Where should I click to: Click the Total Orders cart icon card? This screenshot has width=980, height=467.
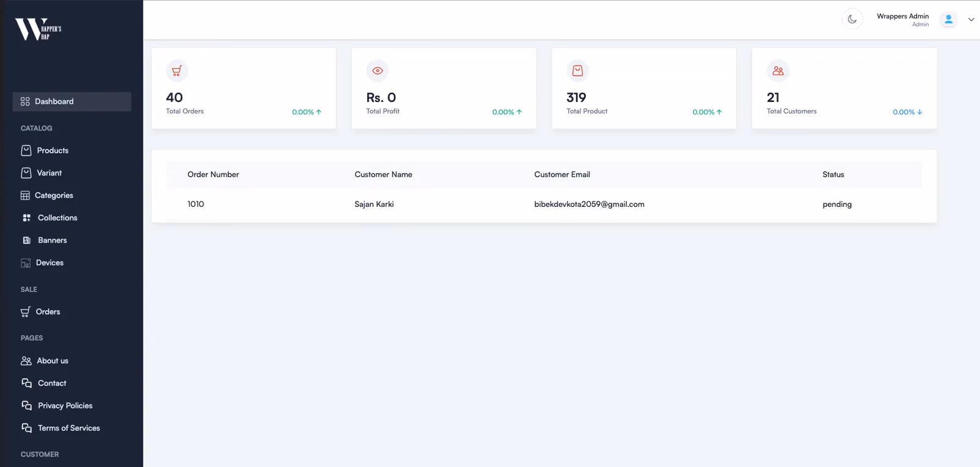click(x=177, y=71)
